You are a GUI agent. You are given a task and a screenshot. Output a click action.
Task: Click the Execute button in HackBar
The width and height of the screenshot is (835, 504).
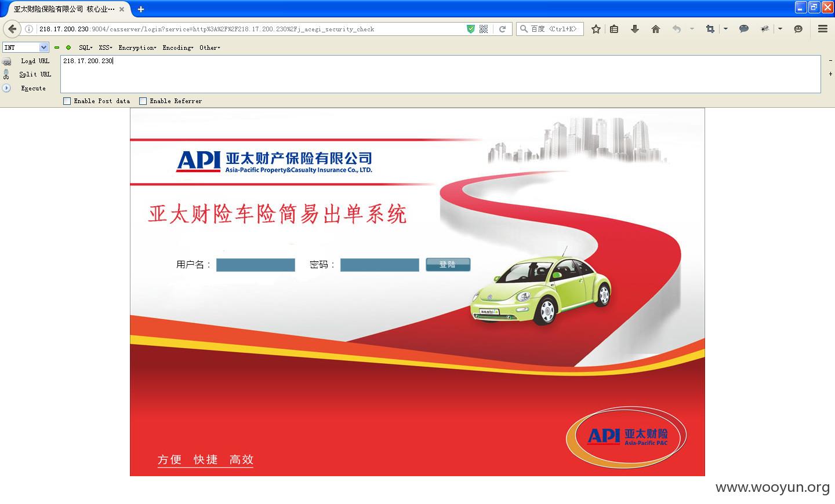33,89
